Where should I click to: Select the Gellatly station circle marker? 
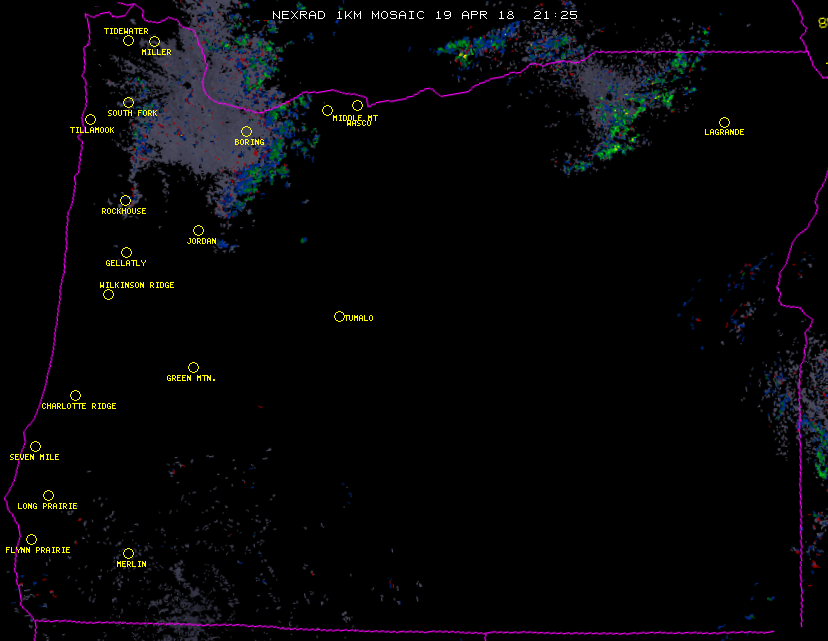(126, 253)
